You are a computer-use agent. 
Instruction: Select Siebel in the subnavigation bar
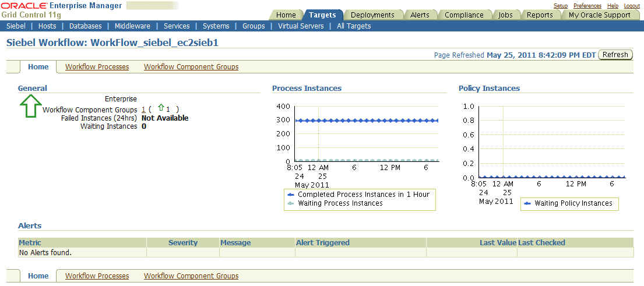pyautogui.click(x=16, y=26)
